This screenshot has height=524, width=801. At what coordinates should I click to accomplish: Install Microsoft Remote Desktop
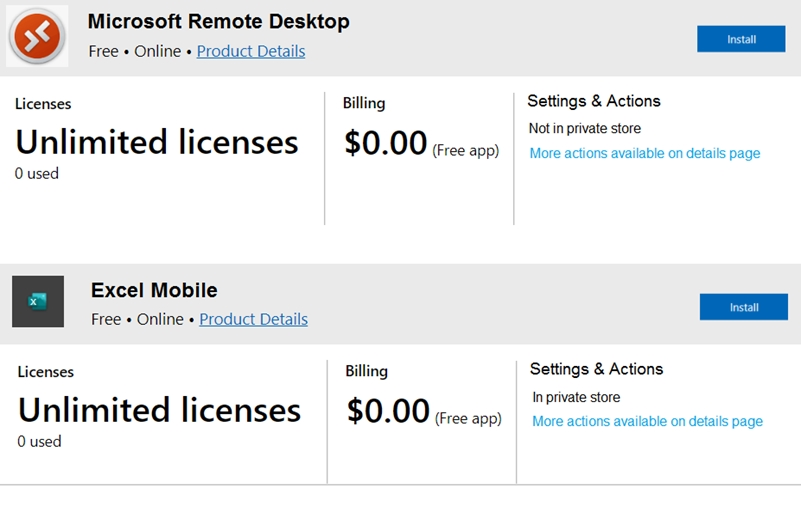tap(741, 39)
